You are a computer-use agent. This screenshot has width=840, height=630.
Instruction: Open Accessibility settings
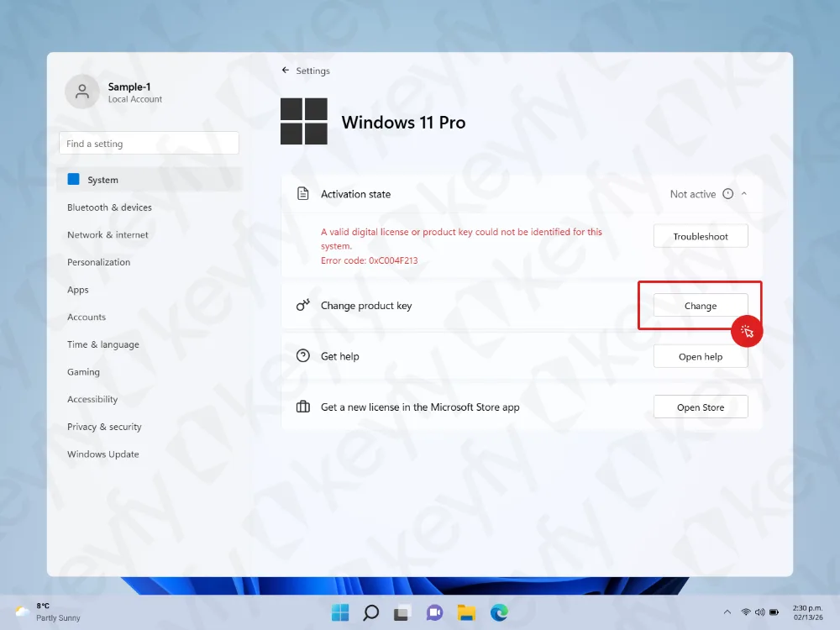click(92, 399)
